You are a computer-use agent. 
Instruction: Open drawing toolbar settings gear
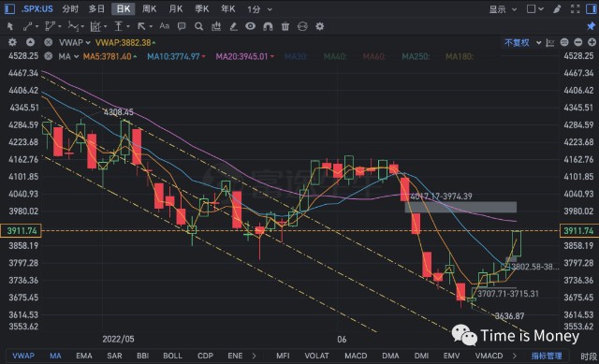(320, 26)
